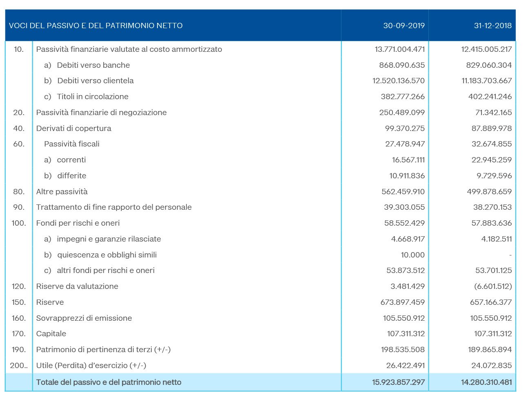Viewport: 532px width, 406px height.
Task: Click the 'Riserve da valutazione' row label
Action: tap(77, 286)
